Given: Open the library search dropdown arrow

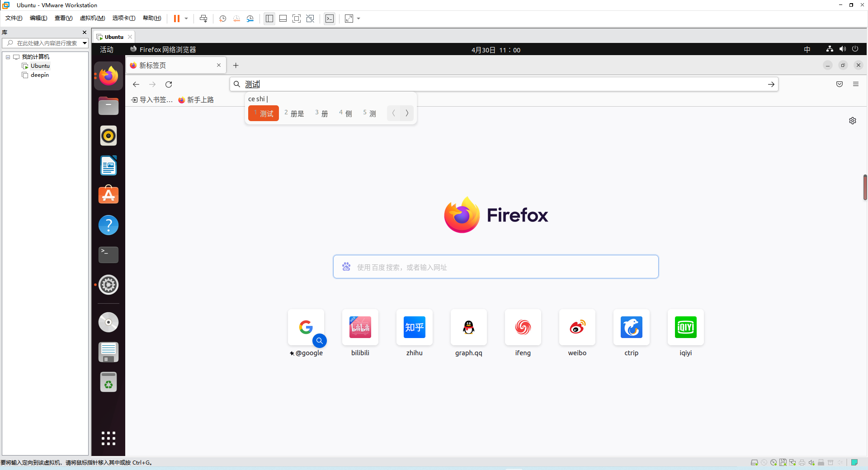Looking at the screenshot, I should click(85, 43).
